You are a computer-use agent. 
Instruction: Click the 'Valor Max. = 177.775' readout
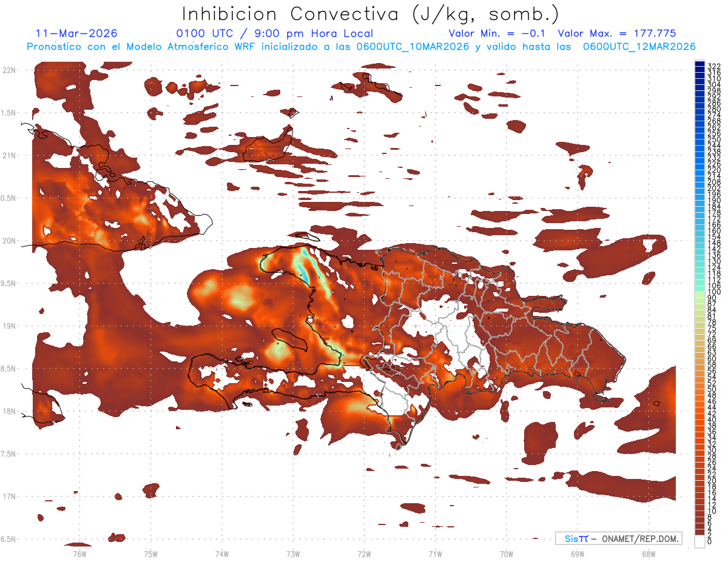point(616,33)
